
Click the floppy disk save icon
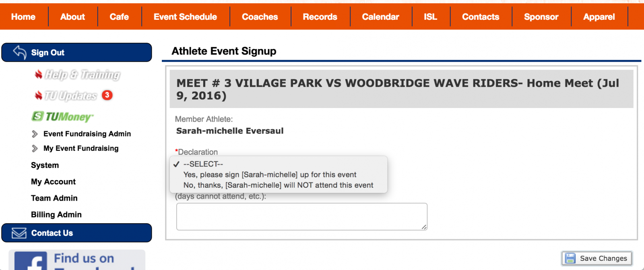pyautogui.click(x=570, y=258)
